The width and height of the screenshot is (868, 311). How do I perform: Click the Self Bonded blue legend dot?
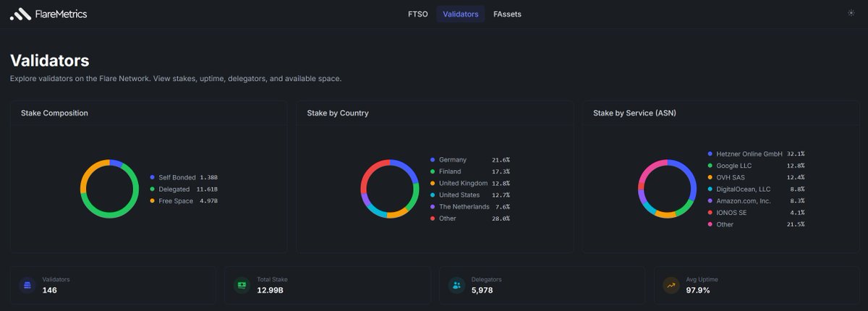(x=152, y=177)
